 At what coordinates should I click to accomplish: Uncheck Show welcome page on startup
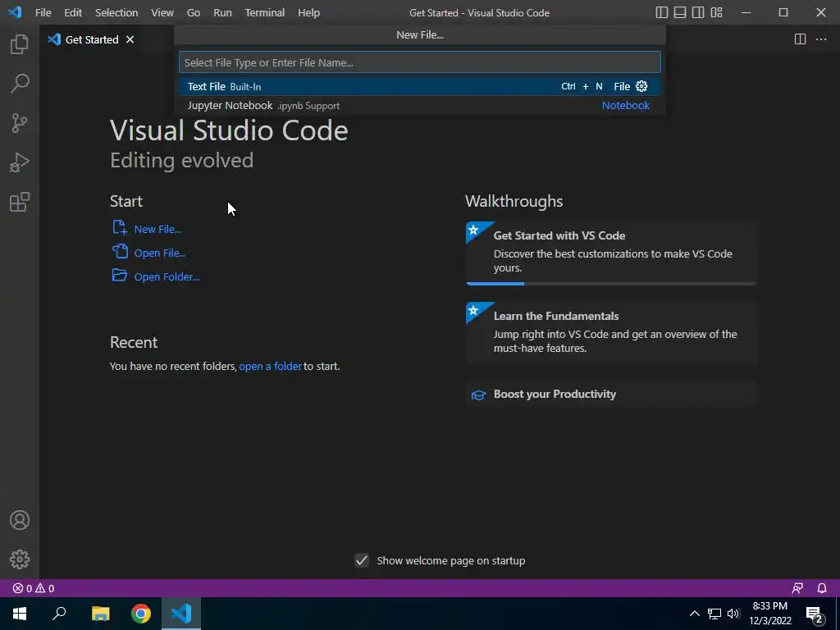[362, 560]
